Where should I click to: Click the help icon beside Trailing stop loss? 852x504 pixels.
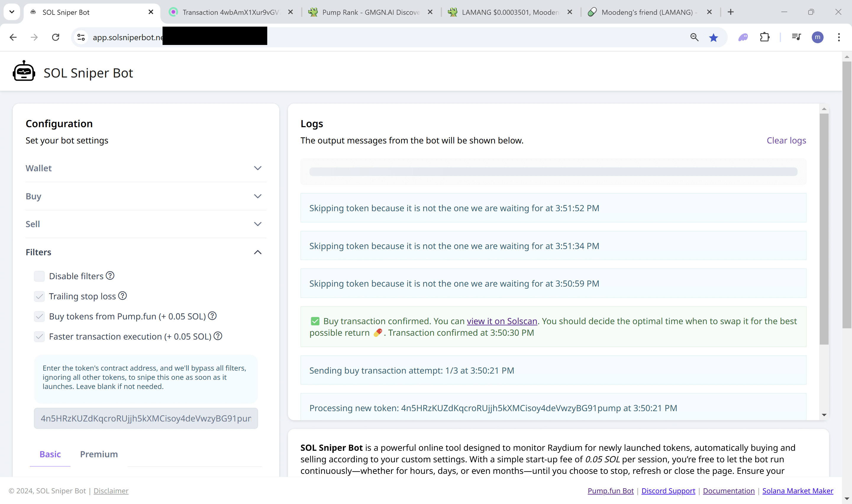(x=122, y=295)
